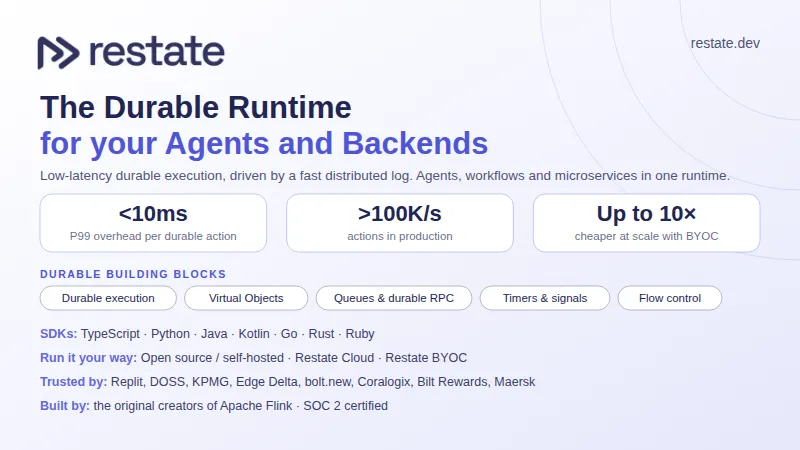Click 'cheaper at scale with BYOC' text
This screenshot has width=800, height=450.
646,236
